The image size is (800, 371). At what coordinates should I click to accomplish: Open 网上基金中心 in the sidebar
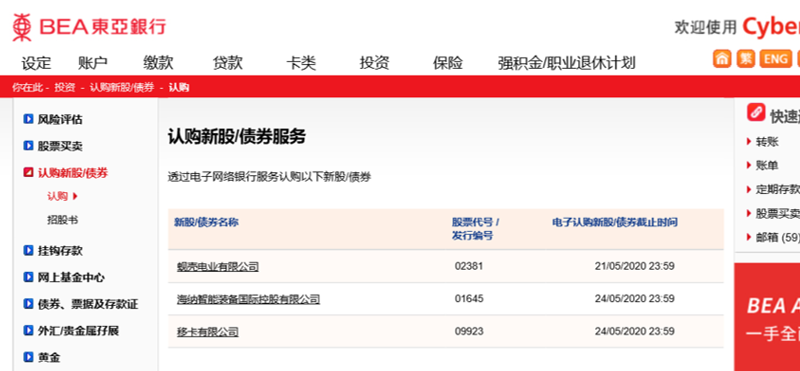point(71,278)
